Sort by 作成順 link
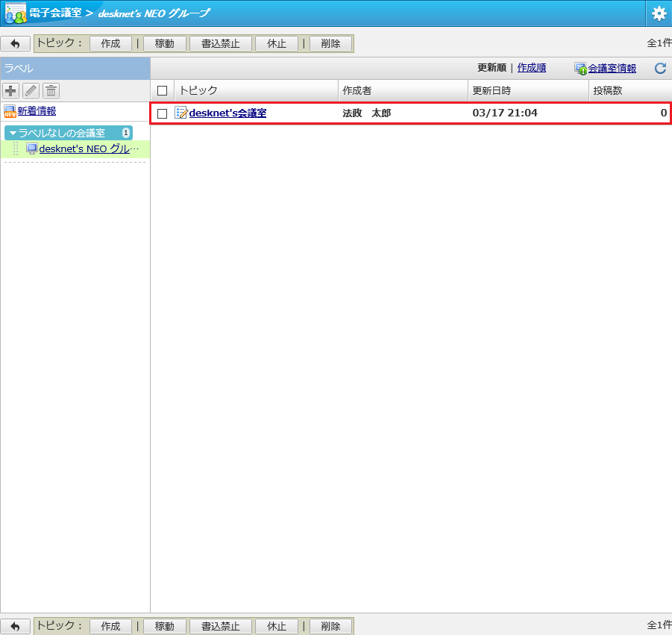672x635 pixels. 532,68
